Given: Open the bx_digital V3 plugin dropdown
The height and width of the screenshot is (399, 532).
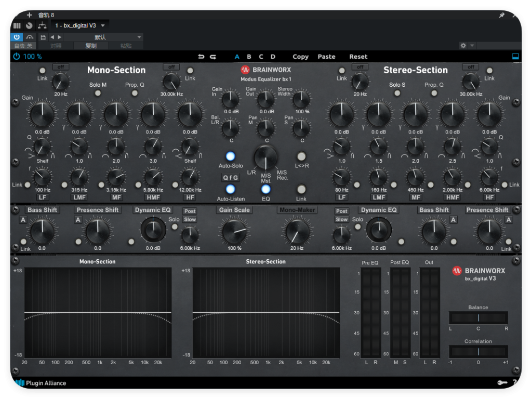Looking at the screenshot, I should [81, 25].
